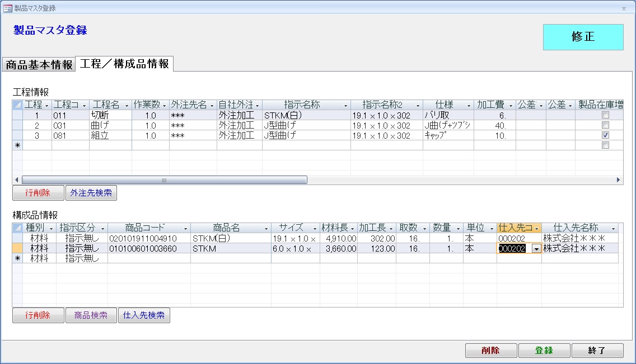Click right arrow of 工程情報 horizontal scrollbar
636x364 pixels.
click(x=618, y=180)
